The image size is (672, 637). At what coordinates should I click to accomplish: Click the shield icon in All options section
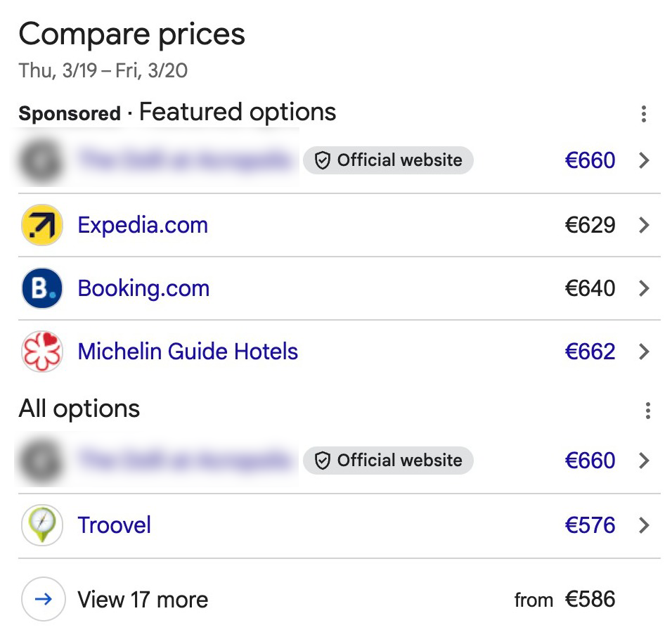tap(322, 461)
